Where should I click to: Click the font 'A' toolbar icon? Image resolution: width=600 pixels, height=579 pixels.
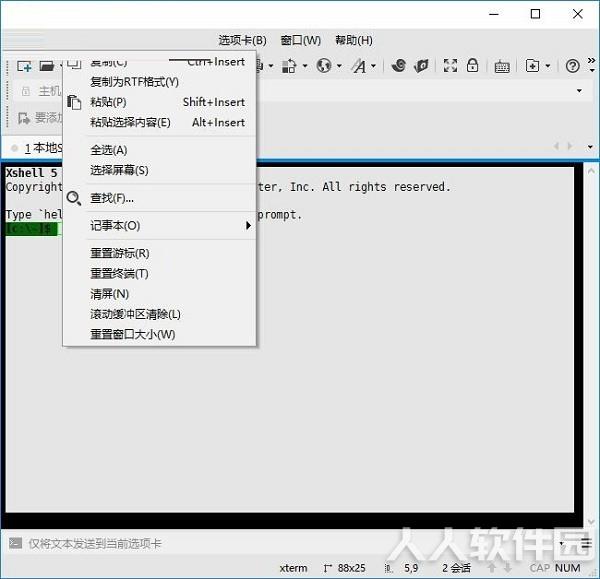tap(359, 66)
